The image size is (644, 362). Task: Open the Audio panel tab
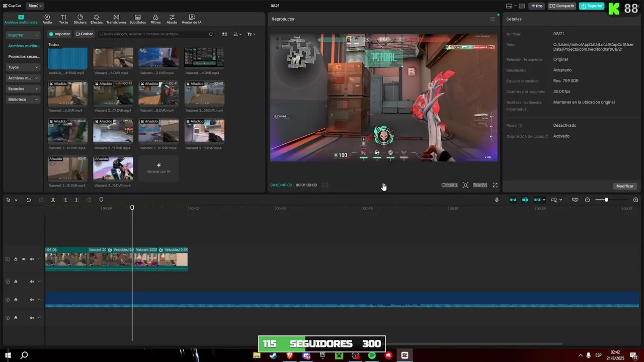point(47,19)
